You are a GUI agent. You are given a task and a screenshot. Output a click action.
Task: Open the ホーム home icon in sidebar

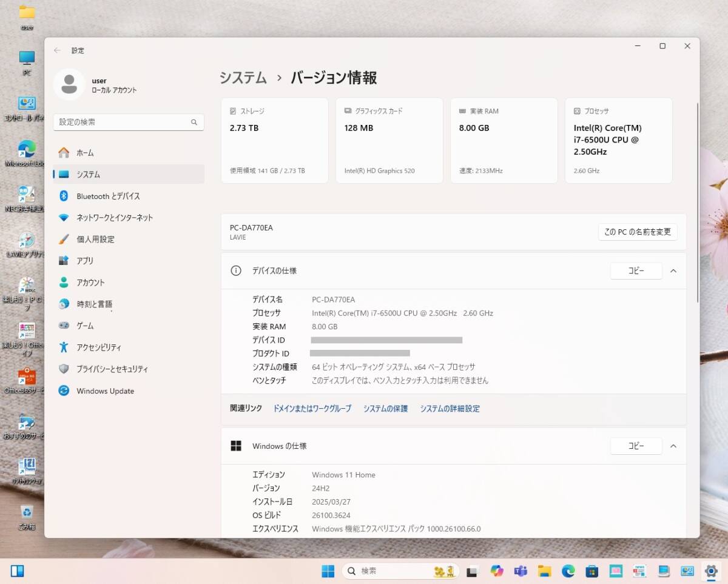coord(64,153)
